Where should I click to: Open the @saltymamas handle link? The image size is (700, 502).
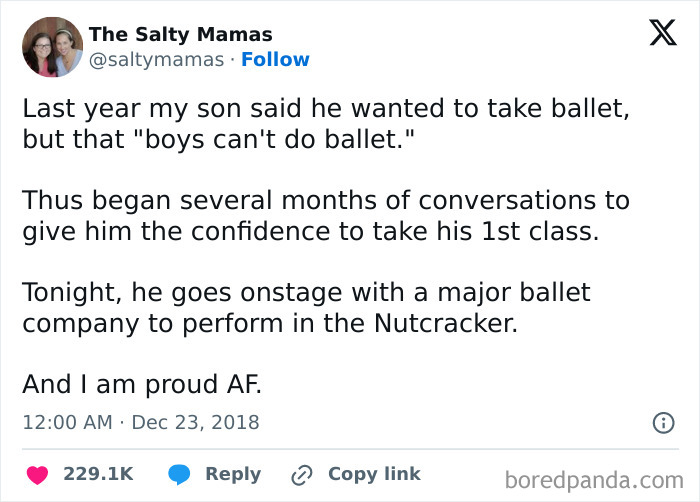(156, 60)
